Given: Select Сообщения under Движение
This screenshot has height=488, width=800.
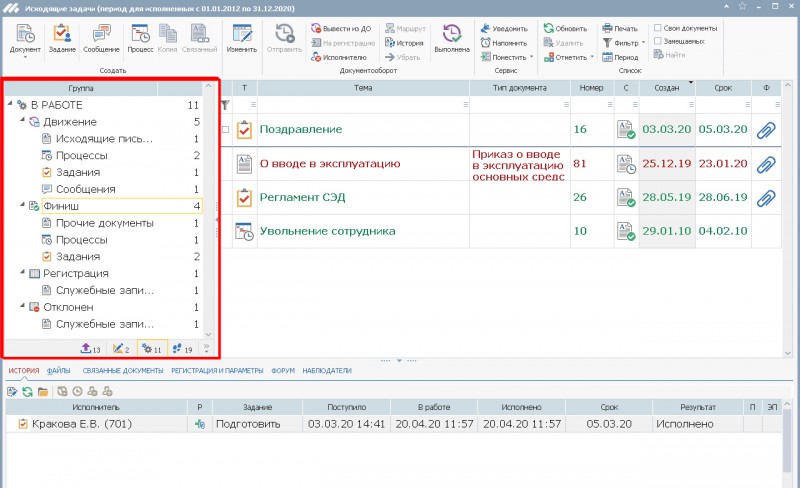Looking at the screenshot, I should click(x=86, y=189).
